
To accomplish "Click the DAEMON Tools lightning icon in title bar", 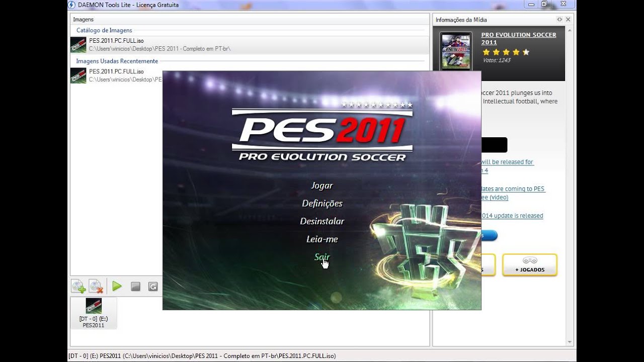I will coord(71,5).
